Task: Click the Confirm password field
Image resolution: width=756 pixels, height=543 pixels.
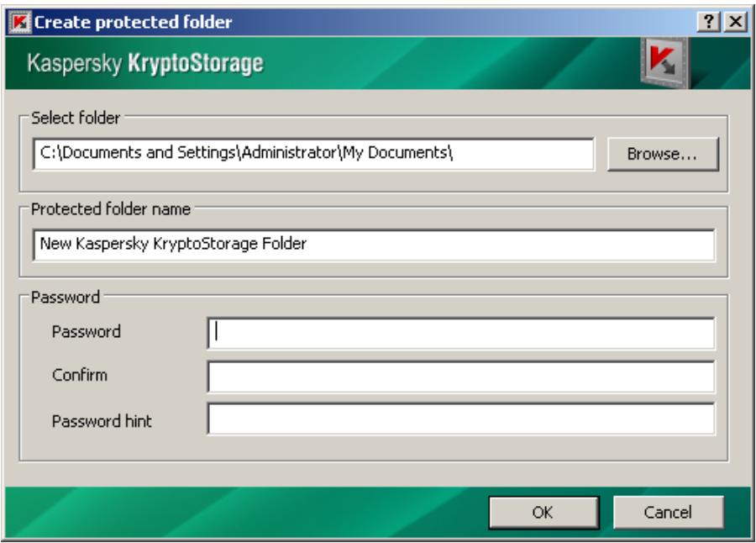Action: point(461,377)
